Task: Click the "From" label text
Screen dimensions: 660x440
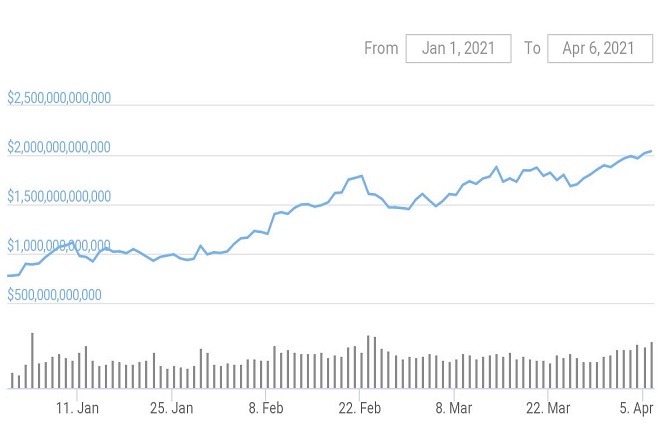Action: click(x=381, y=48)
